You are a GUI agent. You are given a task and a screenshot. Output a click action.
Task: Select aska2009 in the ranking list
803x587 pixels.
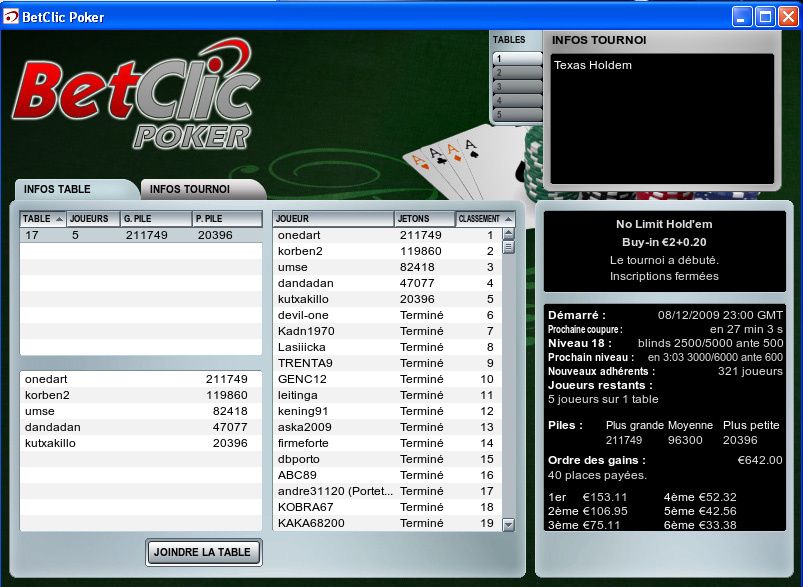[x=387, y=427]
